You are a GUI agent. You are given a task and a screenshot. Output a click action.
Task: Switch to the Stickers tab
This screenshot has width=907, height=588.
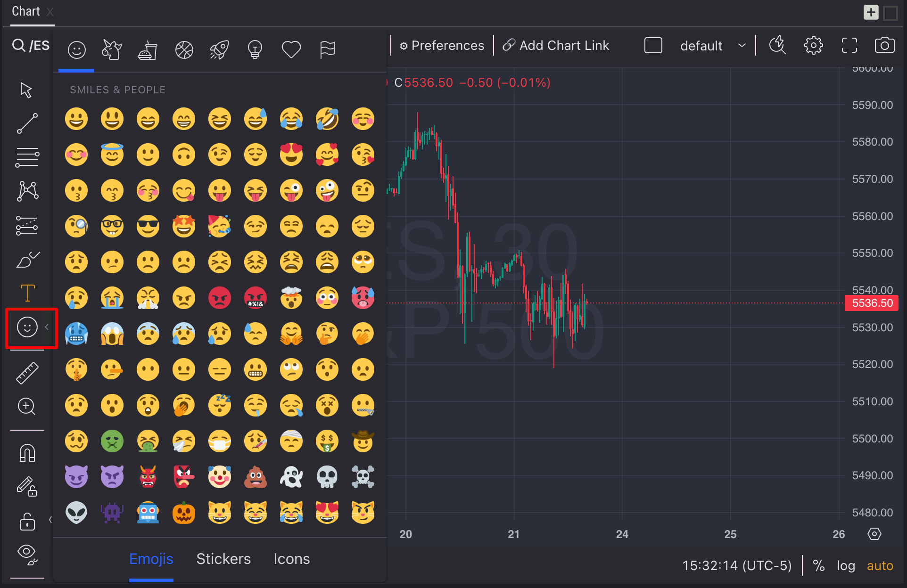(223, 559)
